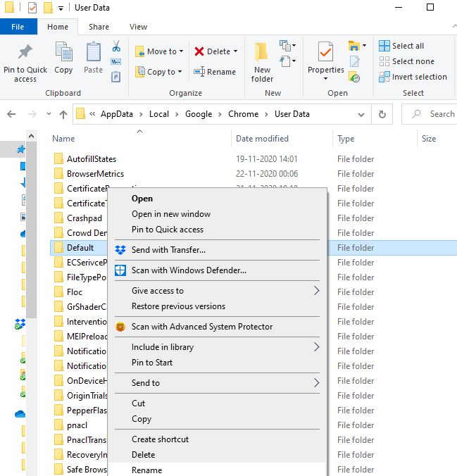Expand address bar history dropdown

click(361, 115)
